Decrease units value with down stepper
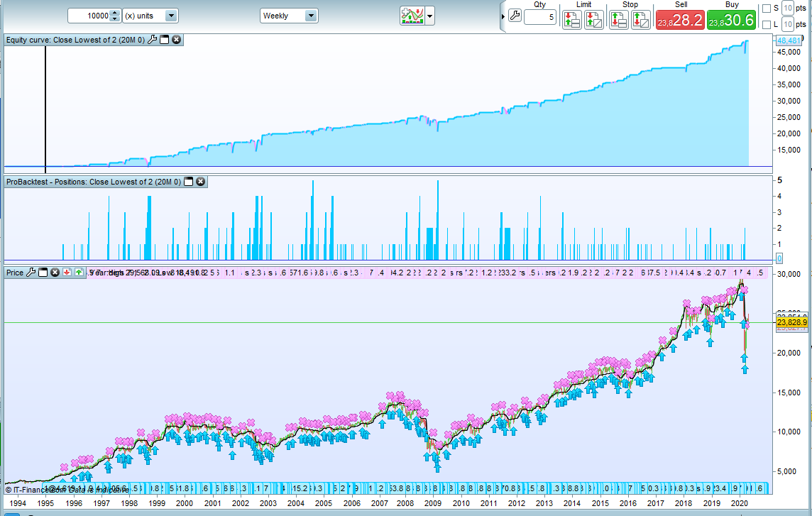The width and height of the screenshot is (812, 516). tap(116, 19)
